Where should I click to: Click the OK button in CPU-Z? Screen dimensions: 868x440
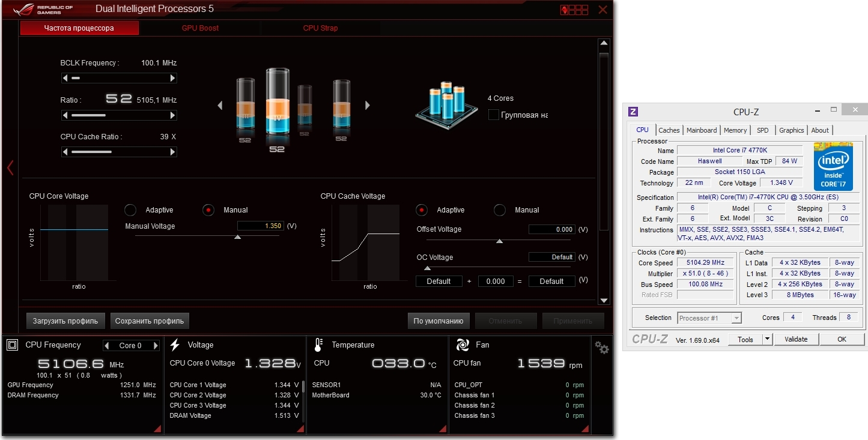tap(842, 339)
